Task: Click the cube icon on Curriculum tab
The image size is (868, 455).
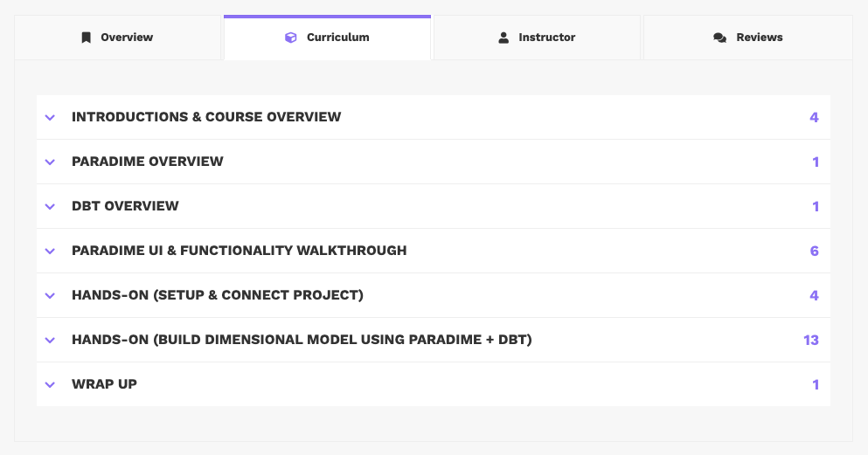Action: (291, 38)
